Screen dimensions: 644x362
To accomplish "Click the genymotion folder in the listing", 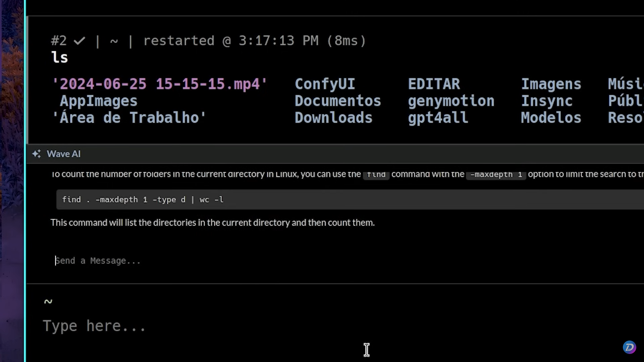I will pyautogui.click(x=451, y=101).
